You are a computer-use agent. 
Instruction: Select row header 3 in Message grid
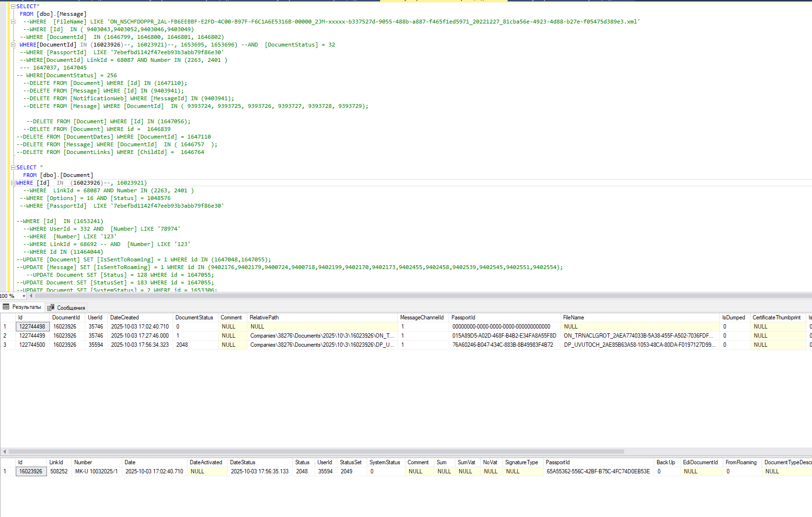click(8, 345)
